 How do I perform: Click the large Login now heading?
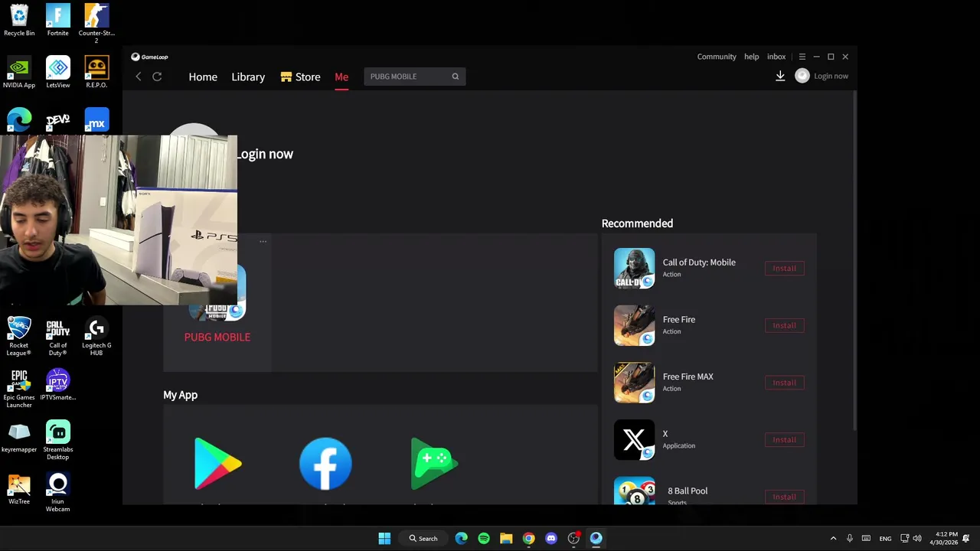pyautogui.click(x=264, y=154)
